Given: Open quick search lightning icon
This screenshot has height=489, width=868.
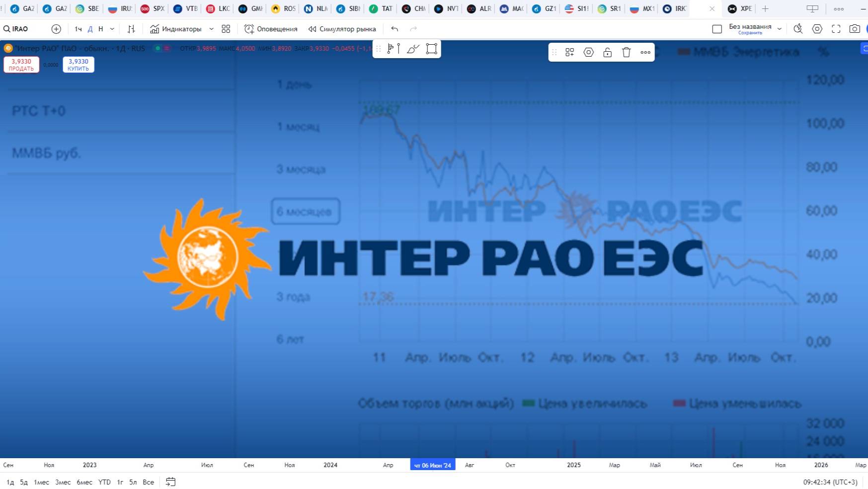Looking at the screenshot, I should (x=798, y=29).
